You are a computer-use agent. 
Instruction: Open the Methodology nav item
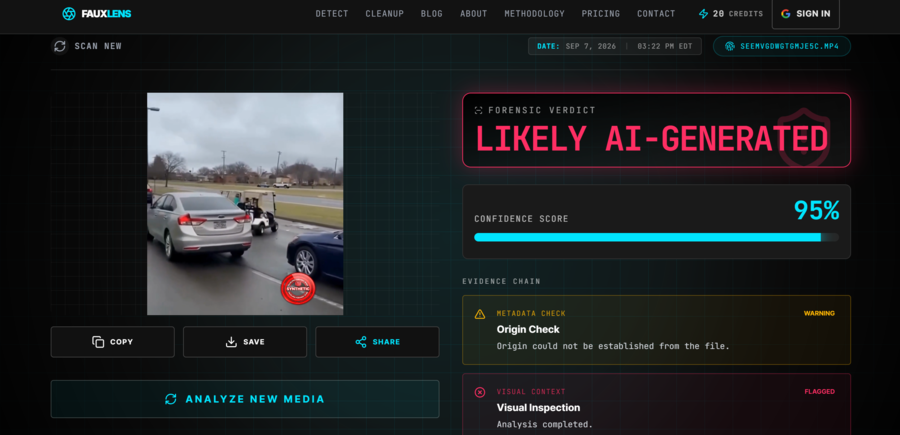[x=534, y=14]
